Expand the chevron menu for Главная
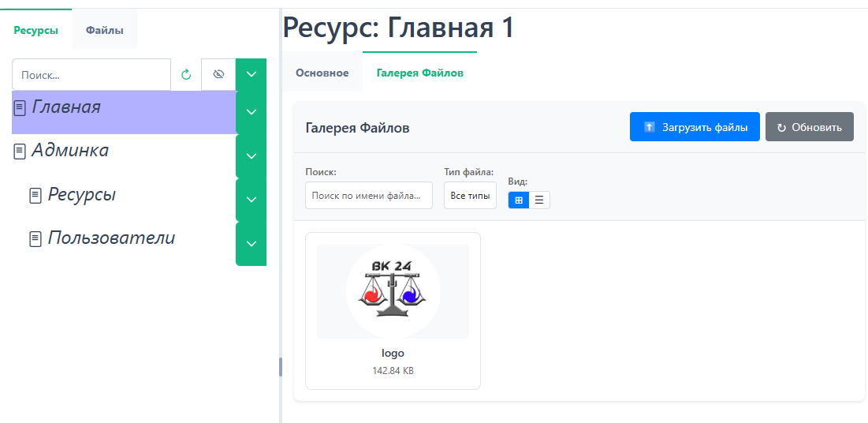This screenshot has height=423, width=868. tap(251, 112)
